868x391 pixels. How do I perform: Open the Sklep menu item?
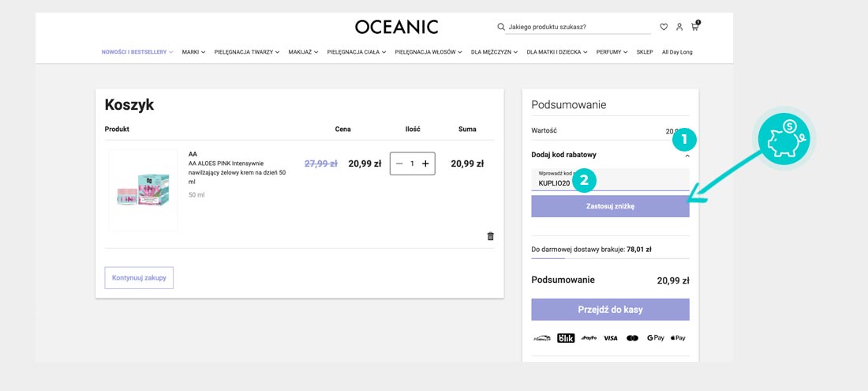pos(645,52)
